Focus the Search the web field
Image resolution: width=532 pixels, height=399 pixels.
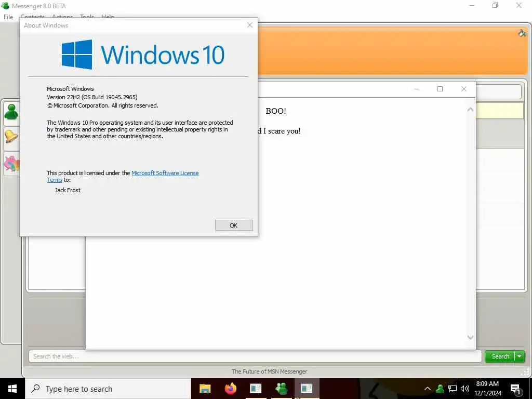pyautogui.click(x=255, y=356)
